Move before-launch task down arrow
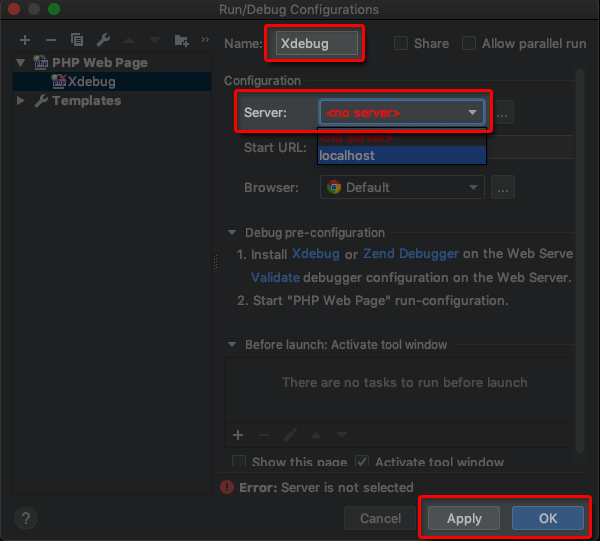The height and width of the screenshot is (541, 600). click(342, 435)
